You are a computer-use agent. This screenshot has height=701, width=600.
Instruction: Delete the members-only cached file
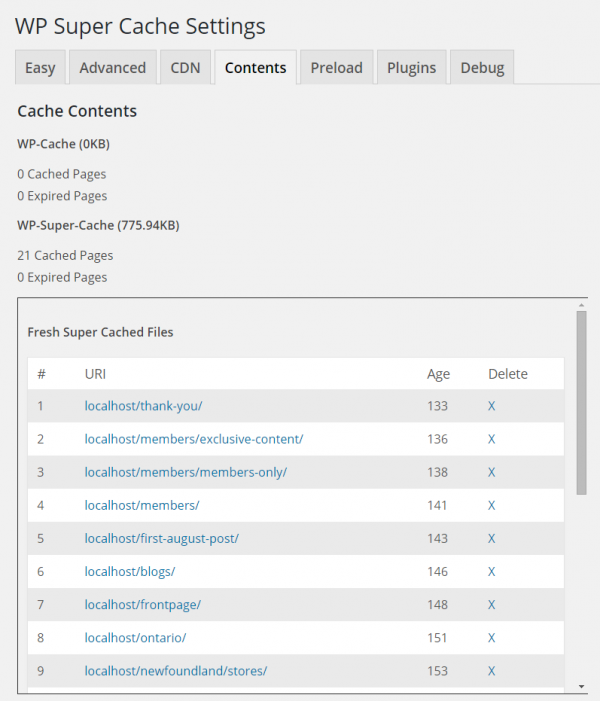click(491, 472)
